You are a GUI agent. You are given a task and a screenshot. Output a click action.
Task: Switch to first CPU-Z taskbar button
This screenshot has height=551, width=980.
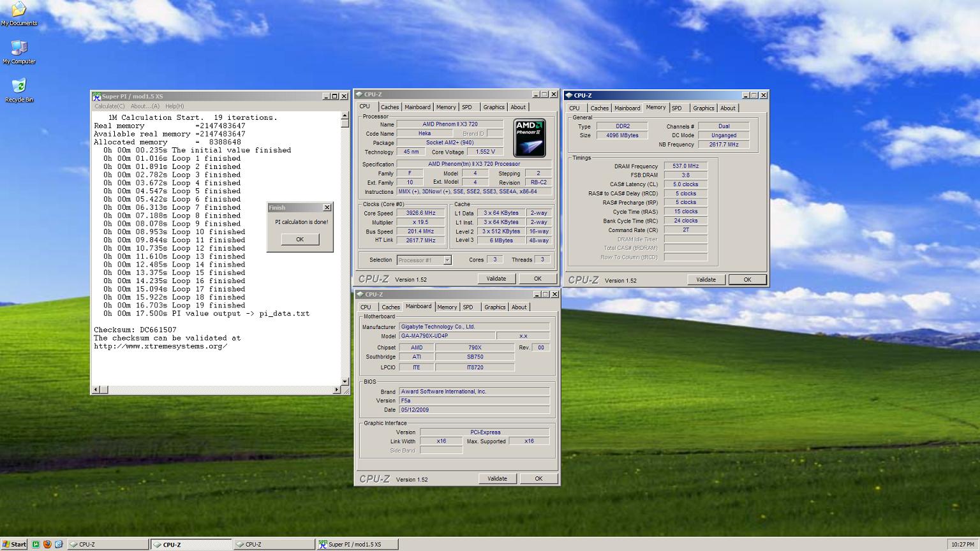(108, 544)
